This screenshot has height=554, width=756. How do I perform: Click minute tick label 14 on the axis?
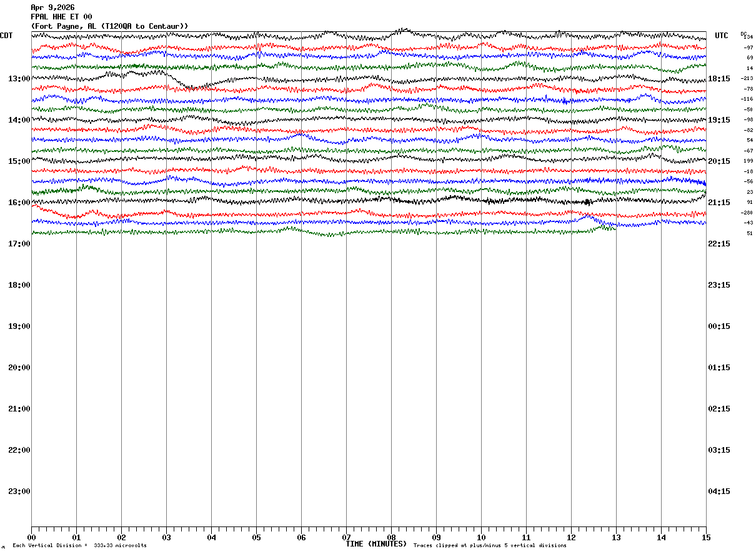coord(661,538)
